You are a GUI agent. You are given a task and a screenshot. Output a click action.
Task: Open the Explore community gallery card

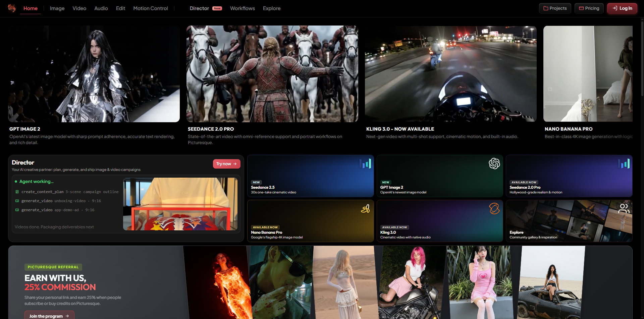[569, 221]
